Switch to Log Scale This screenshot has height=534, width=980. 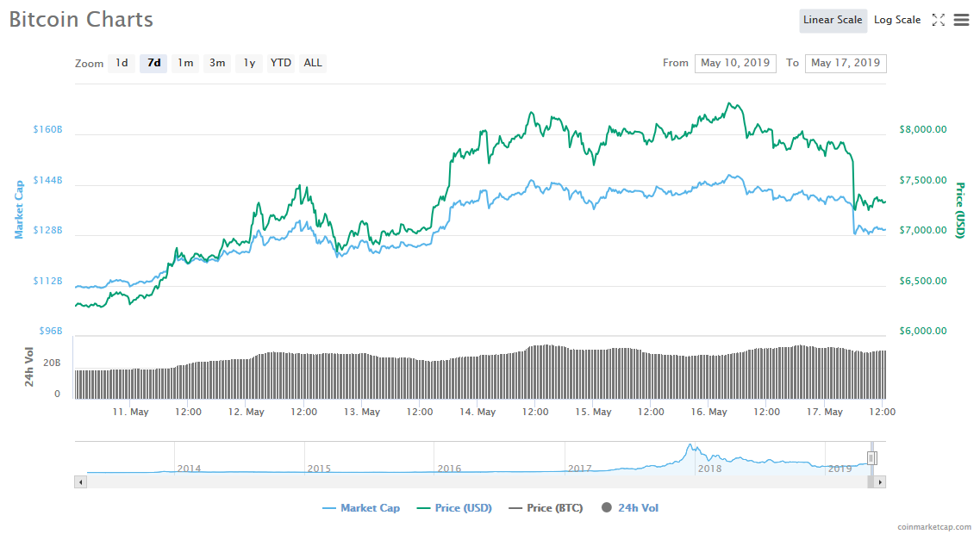897,20
